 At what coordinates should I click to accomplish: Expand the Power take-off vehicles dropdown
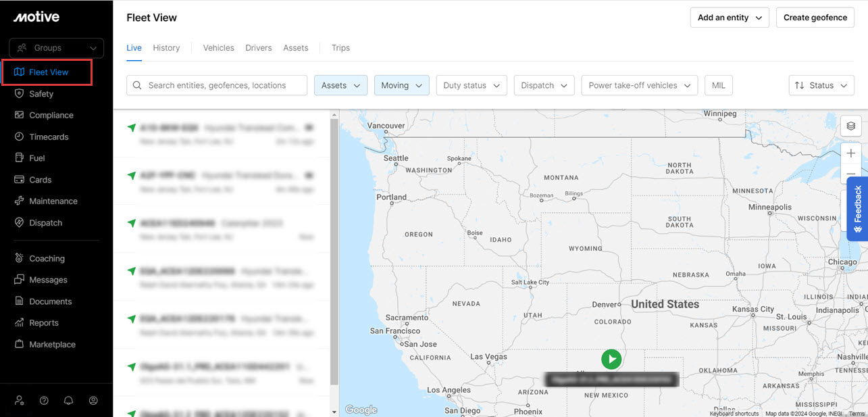point(639,85)
